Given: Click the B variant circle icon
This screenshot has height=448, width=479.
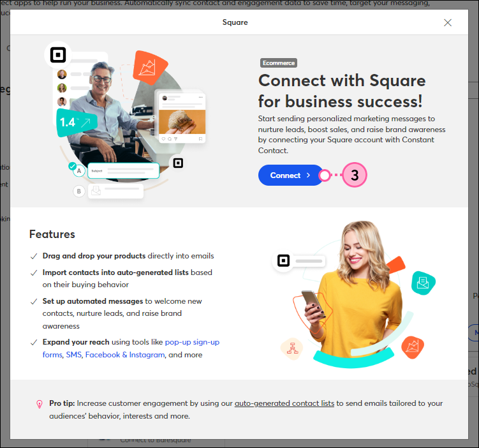Looking at the screenshot, I should tap(79, 191).
